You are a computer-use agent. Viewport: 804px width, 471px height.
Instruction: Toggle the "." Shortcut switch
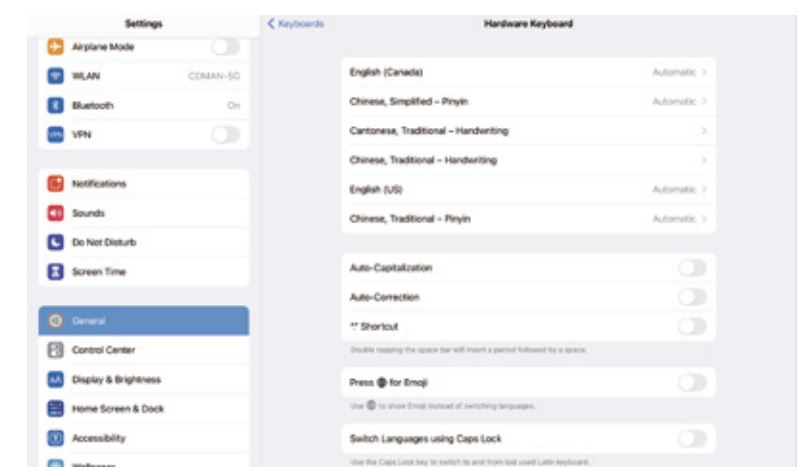[x=692, y=326]
